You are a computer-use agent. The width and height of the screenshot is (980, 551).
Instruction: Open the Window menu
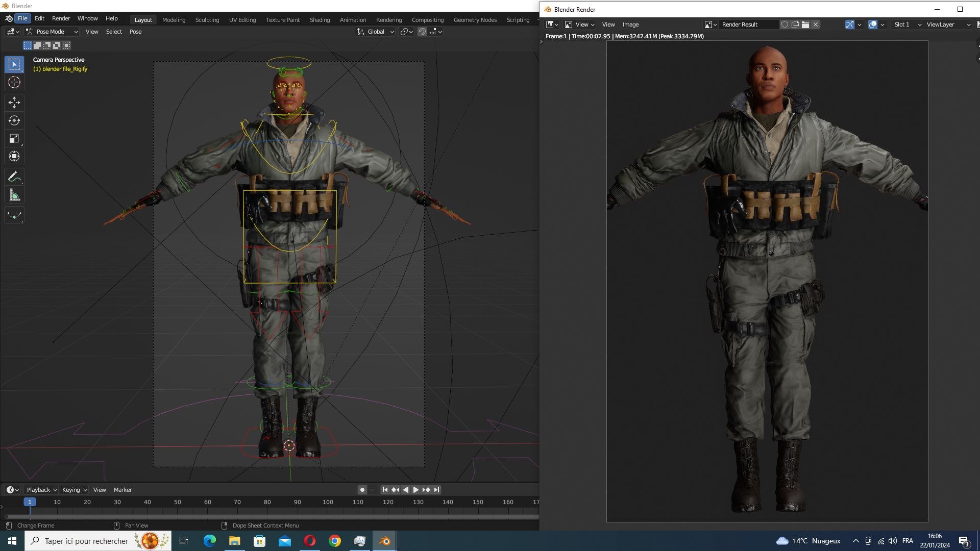pyautogui.click(x=87, y=18)
